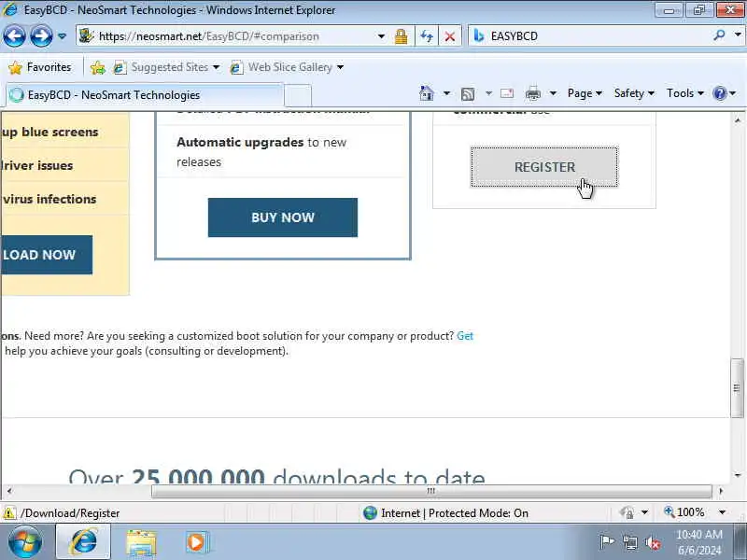Open a new blank tab
The image size is (747, 560).
(298, 95)
